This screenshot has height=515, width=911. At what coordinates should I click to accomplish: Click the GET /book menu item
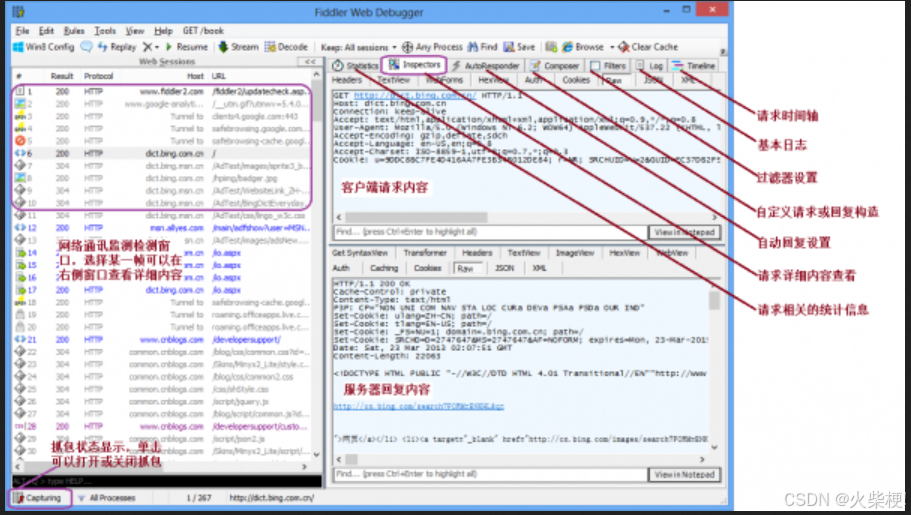tap(203, 31)
